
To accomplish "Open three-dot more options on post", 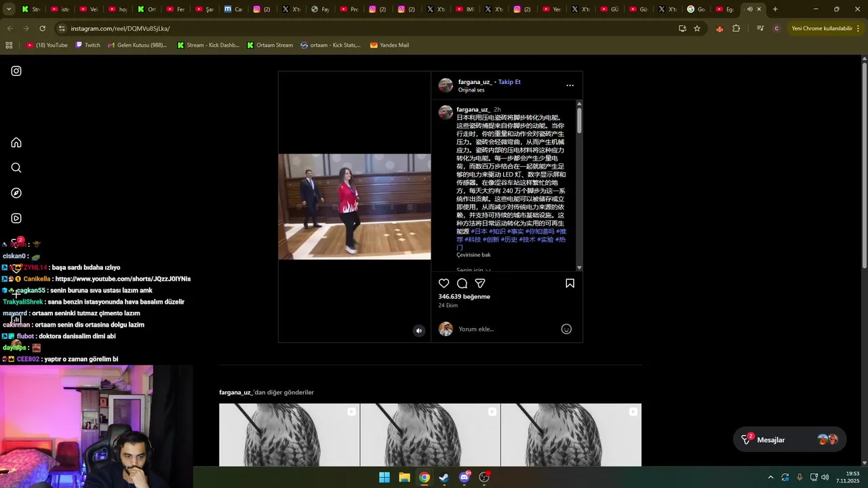I will pyautogui.click(x=570, y=85).
